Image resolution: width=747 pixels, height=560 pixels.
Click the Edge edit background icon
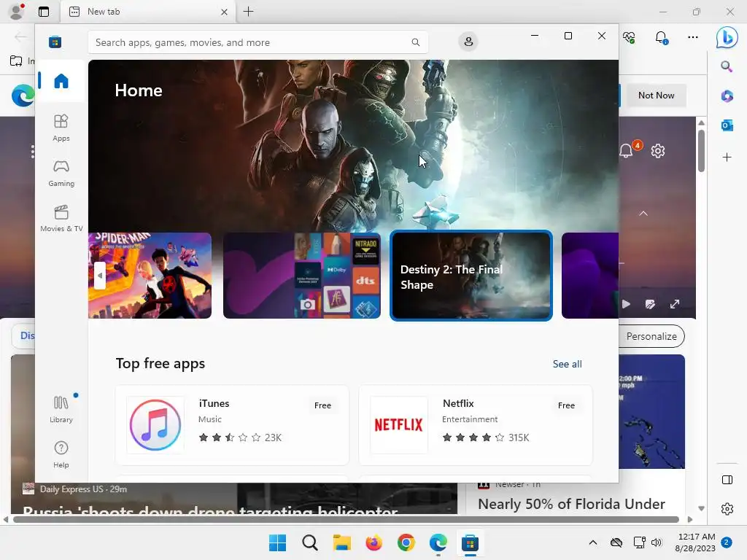coord(650,304)
